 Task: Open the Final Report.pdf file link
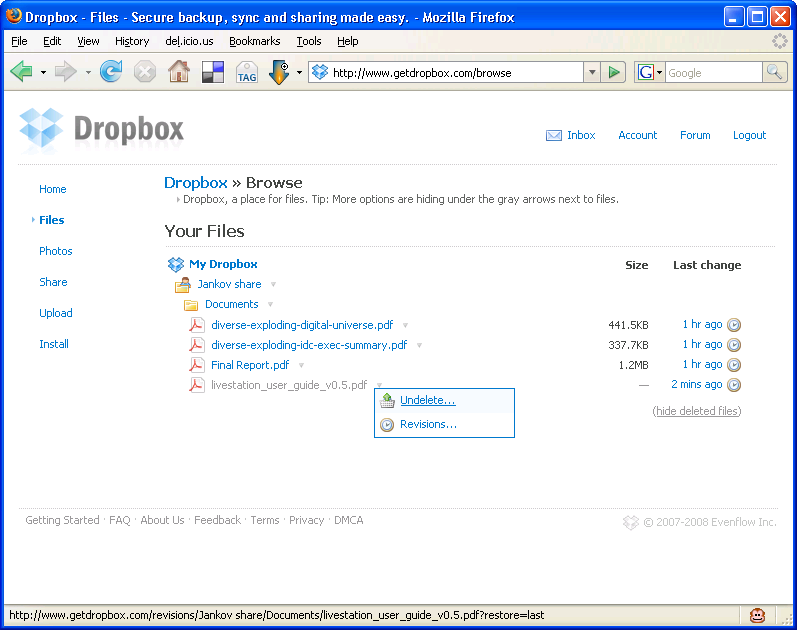point(250,365)
